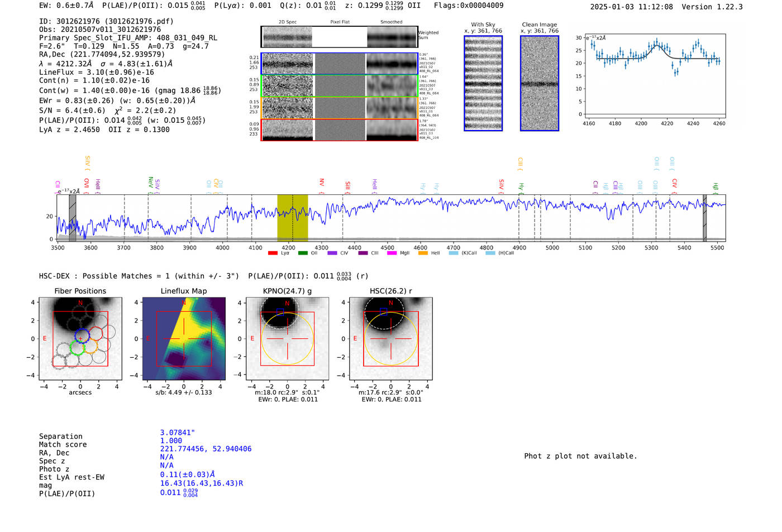Screen dimensions: 782x532
Task: Select the red fiber circle in Fiber Positions
Action: 96,333
